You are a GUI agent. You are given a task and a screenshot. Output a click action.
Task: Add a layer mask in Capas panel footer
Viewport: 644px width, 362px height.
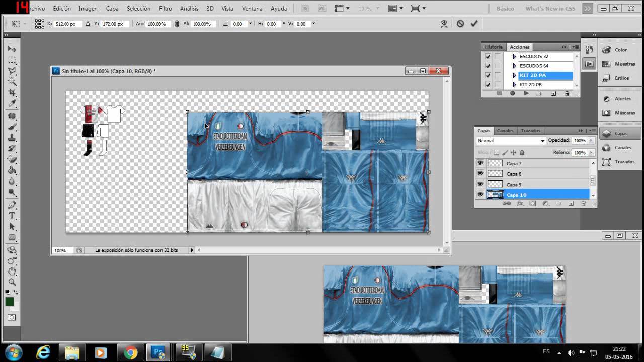click(533, 204)
